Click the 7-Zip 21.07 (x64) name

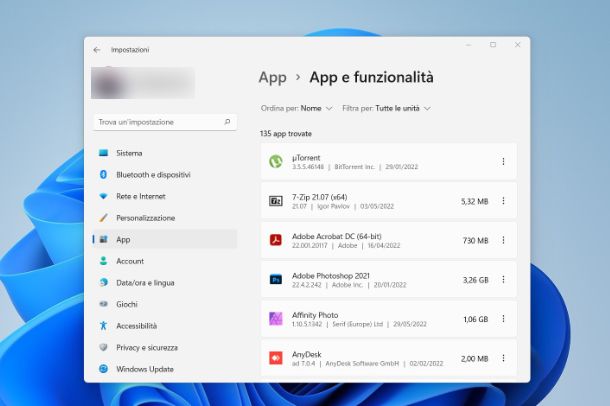(319, 197)
